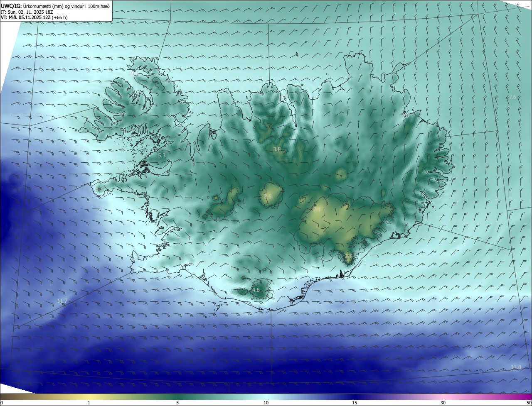Click the 3.8 value label on the map
Screen dimensions: 532x406
(277, 149)
